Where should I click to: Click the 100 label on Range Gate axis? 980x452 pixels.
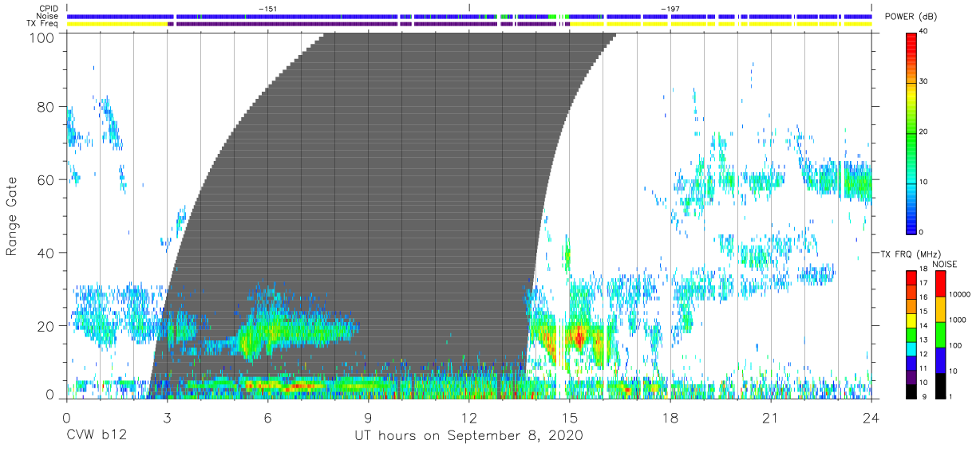(44, 37)
